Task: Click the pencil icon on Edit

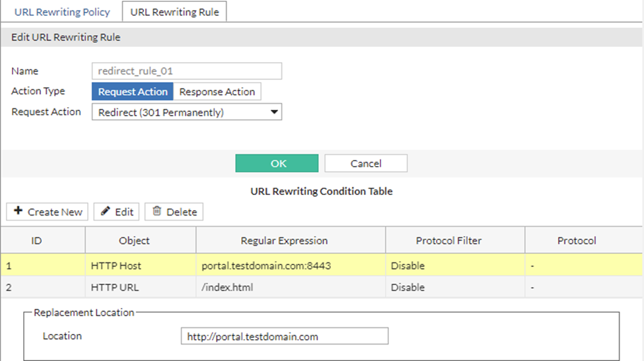Action: click(105, 212)
